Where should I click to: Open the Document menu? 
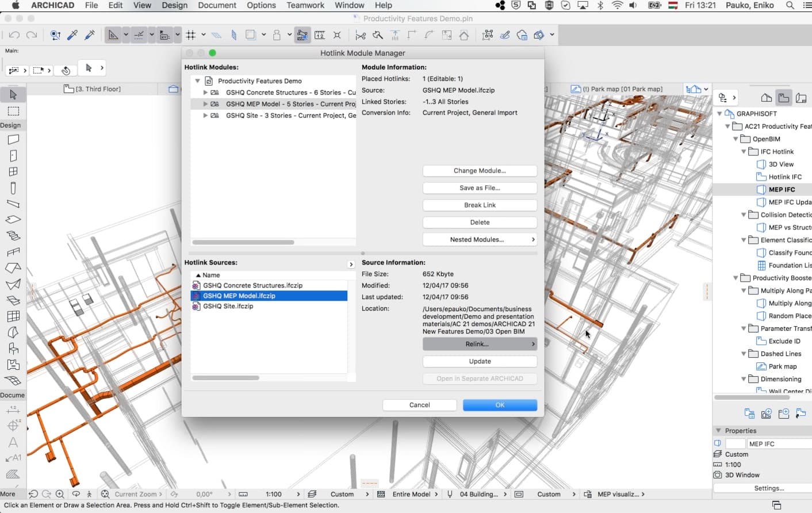[x=217, y=5]
